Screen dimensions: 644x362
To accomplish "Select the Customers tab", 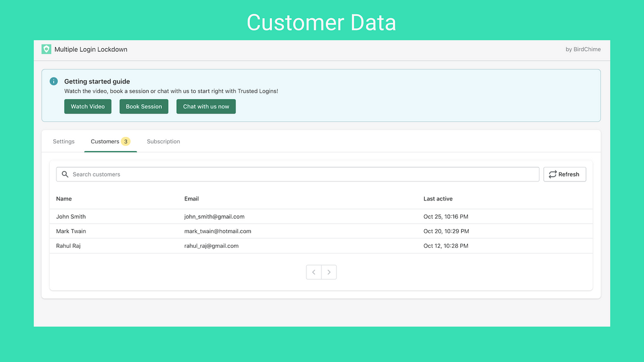I will pyautogui.click(x=104, y=141).
